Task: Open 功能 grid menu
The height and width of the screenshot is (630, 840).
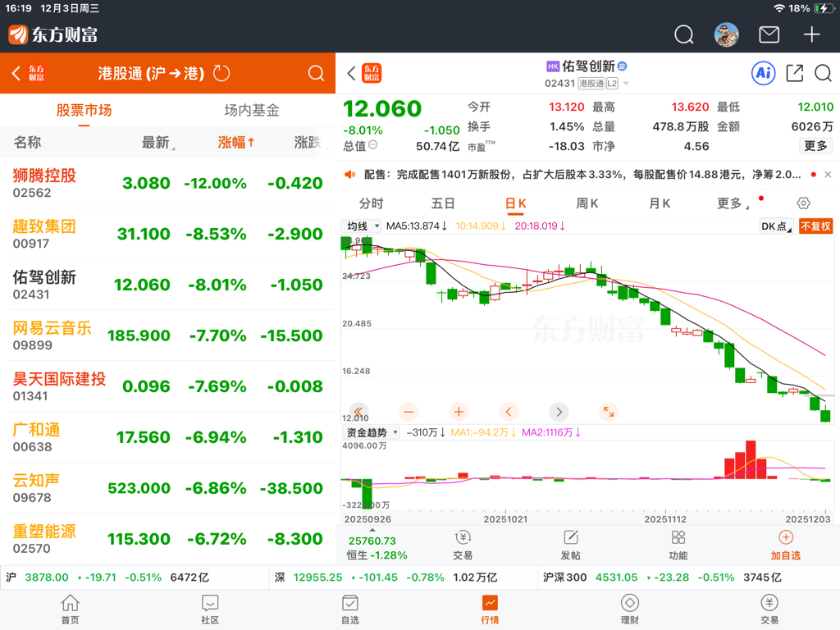Action: 678,545
